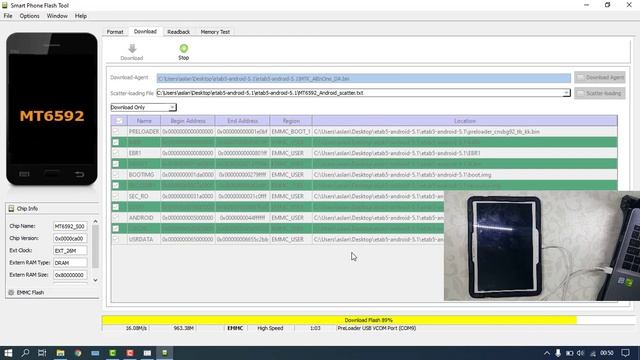Toggle the USRDATA row checkbox

(116, 240)
